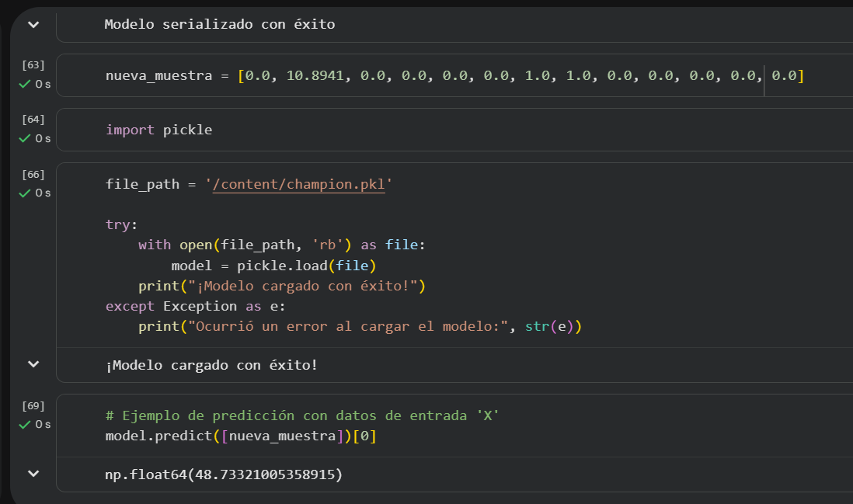This screenshot has width=853, height=504.
Task: Select execution count [66] label
Action: tap(33, 174)
